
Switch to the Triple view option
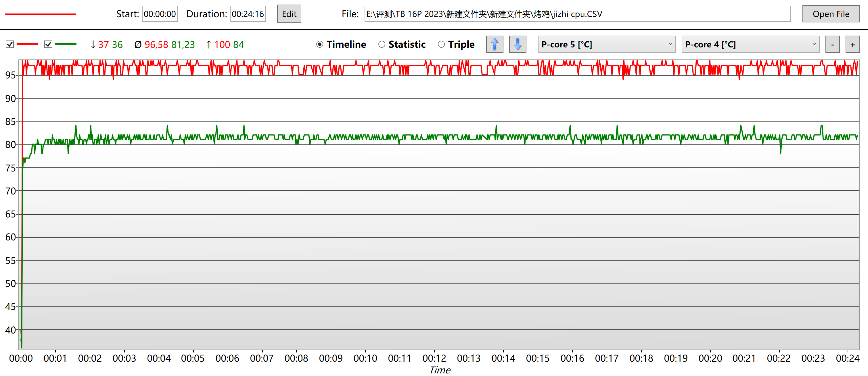(441, 45)
